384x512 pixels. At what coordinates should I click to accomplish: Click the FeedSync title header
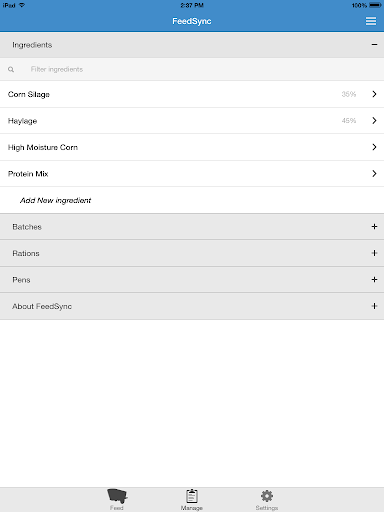[x=192, y=21]
